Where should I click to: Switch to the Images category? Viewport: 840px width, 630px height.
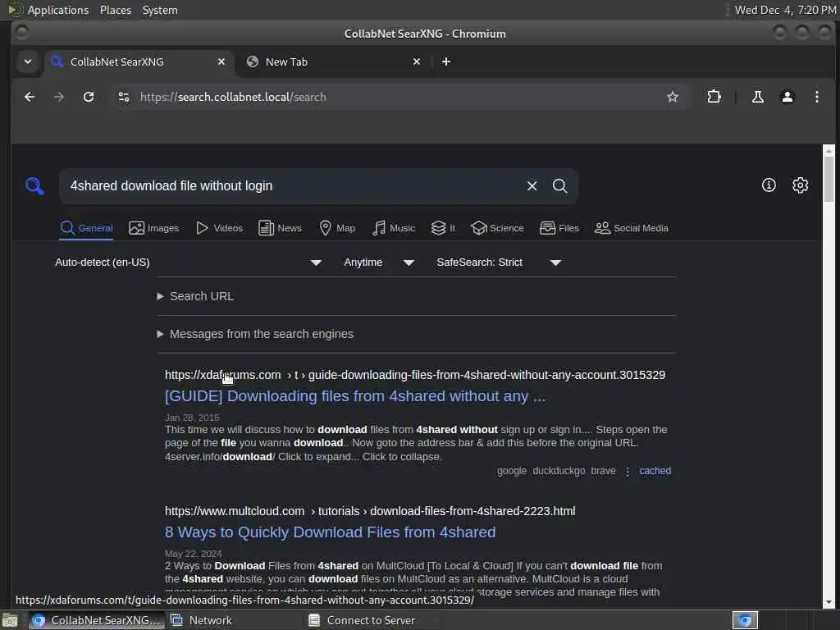[153, 228]
